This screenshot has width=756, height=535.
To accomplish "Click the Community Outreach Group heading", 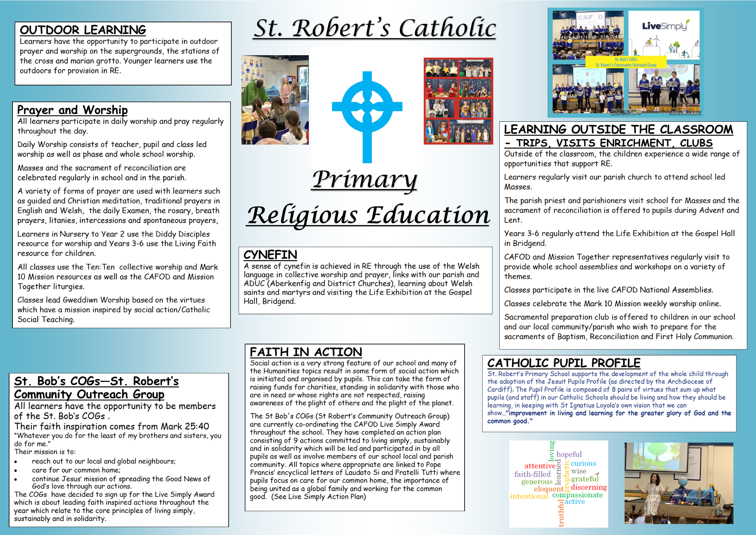I will pos(89,394).
